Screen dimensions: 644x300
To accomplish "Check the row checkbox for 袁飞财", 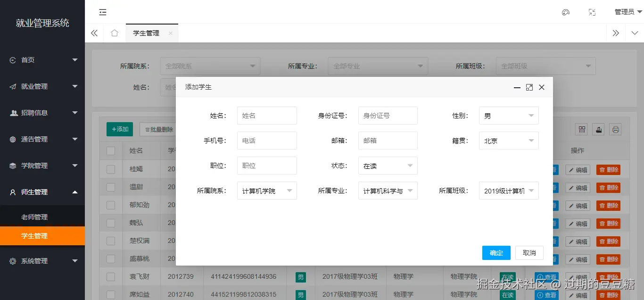I will point(111,276).
